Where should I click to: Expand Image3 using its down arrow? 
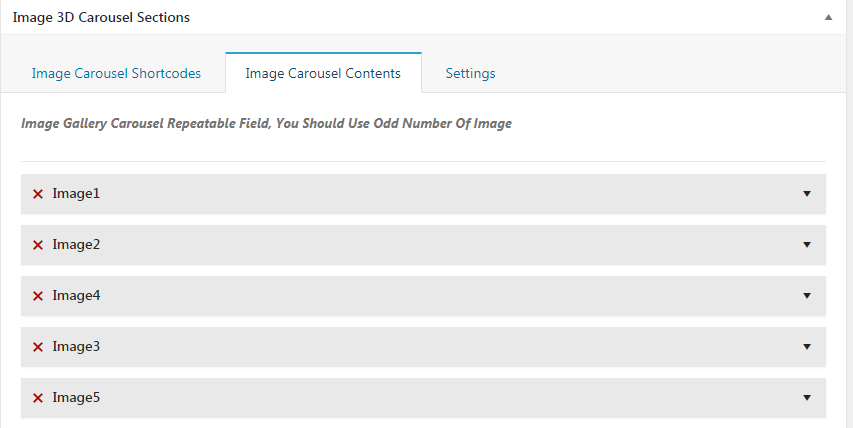[x=807, y=347]
